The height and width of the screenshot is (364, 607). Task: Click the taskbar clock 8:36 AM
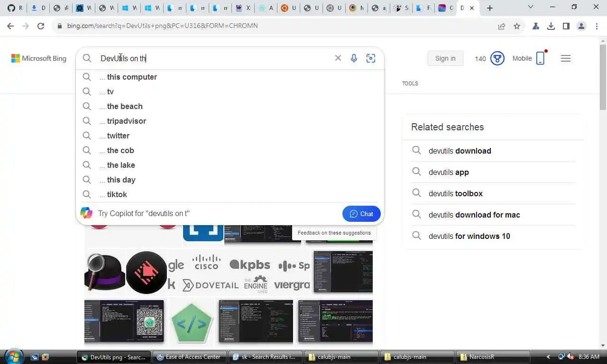click(589, 357)
